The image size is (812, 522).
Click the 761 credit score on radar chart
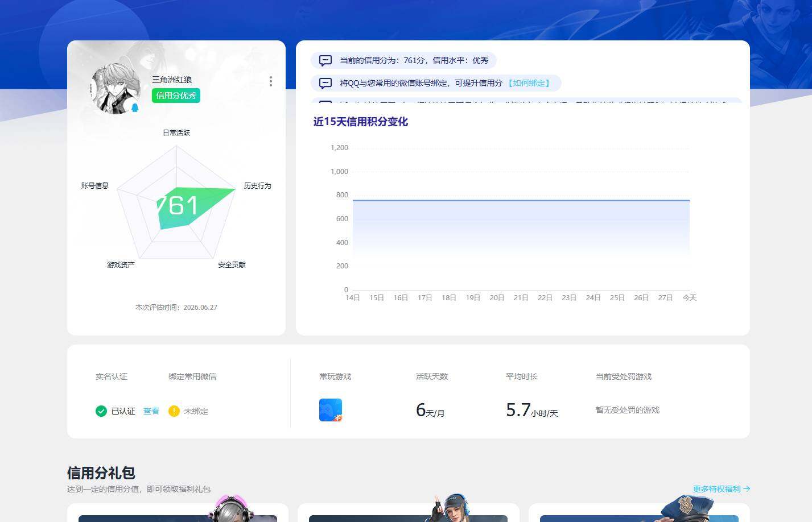pyautogui.click(x=177, y=205)
